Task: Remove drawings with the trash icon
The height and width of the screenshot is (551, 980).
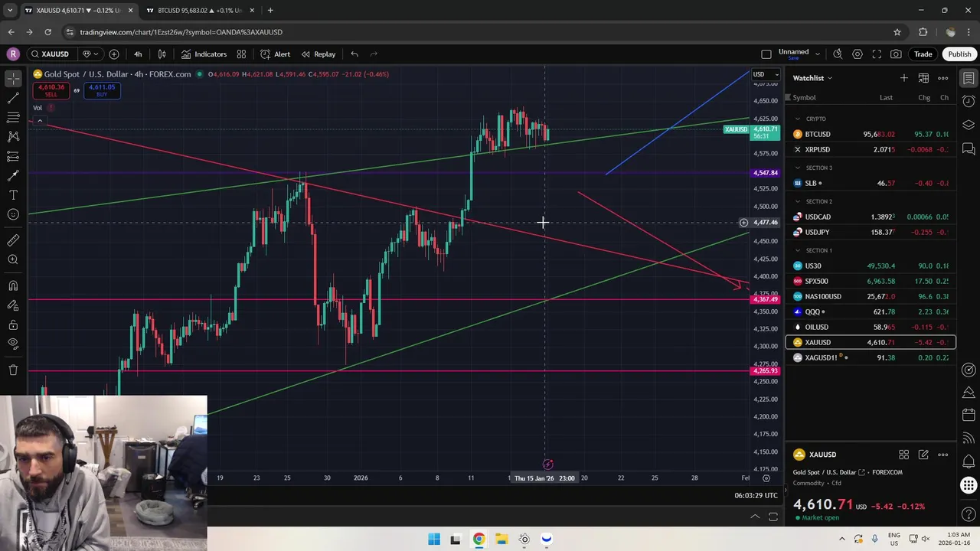Action: click(x=13, y=370)
